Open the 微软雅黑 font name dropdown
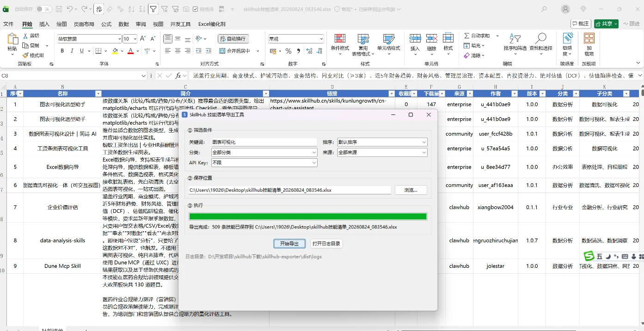The height and width of the screenshot is (331, 644). pyautogui.click(x=118, y=39)
